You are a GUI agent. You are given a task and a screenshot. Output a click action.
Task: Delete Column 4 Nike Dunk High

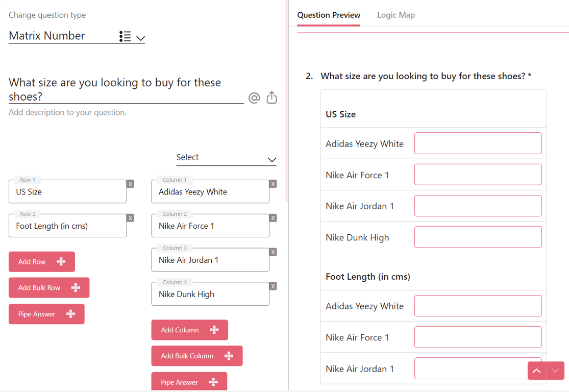click(x=273, y=286)
